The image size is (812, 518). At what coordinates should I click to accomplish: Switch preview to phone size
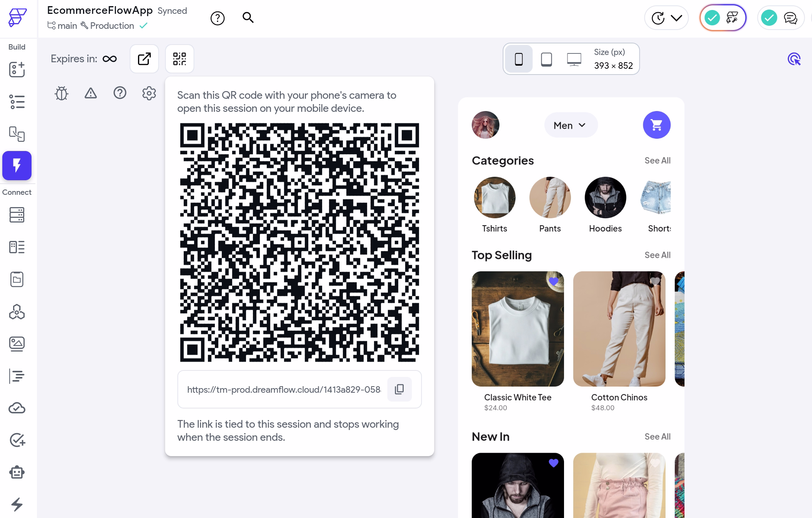[x=519, y=59]
